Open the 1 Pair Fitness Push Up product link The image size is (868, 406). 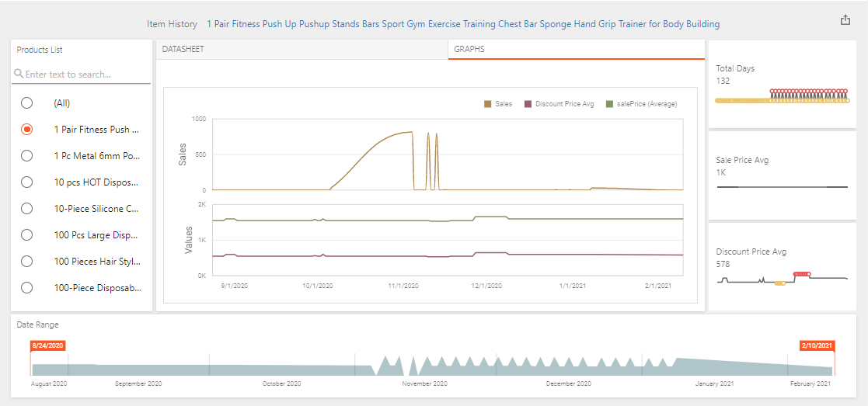click(x=463, y=24)
